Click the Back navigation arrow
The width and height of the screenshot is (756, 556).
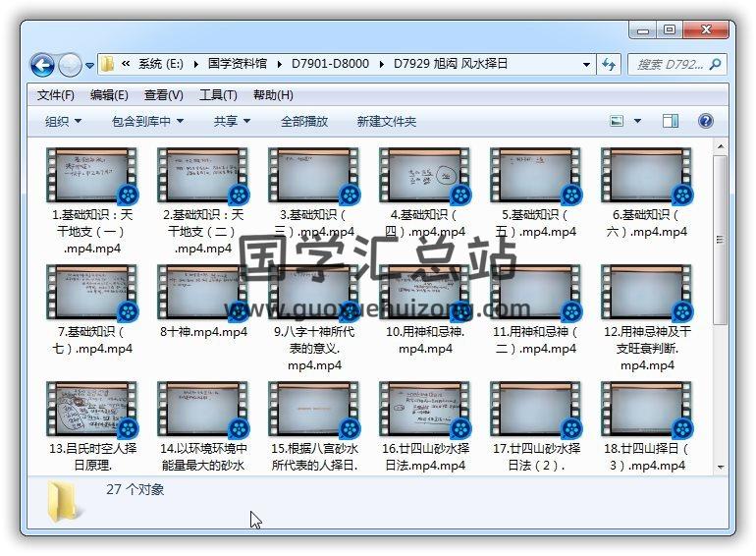[42, 66]
